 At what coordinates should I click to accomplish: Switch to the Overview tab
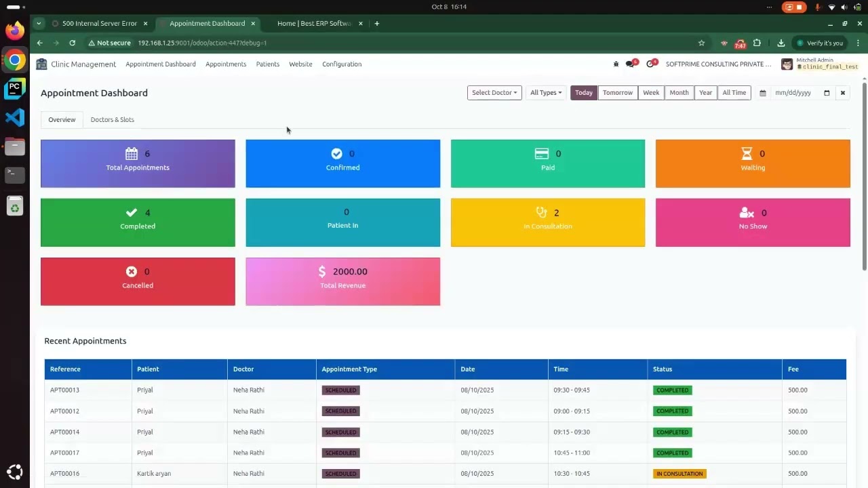coord(62,120)
